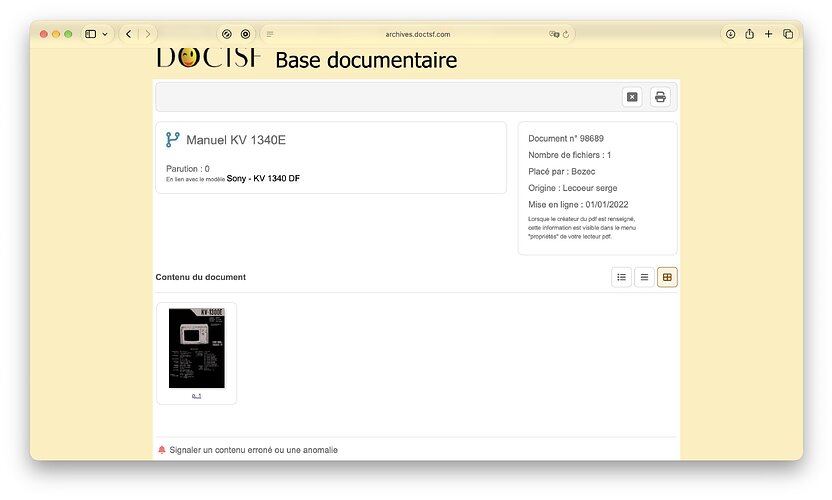Click the branch icon beside Manuel KV 1340E
This screenshot has height=500, width=832.
[172, 140]
